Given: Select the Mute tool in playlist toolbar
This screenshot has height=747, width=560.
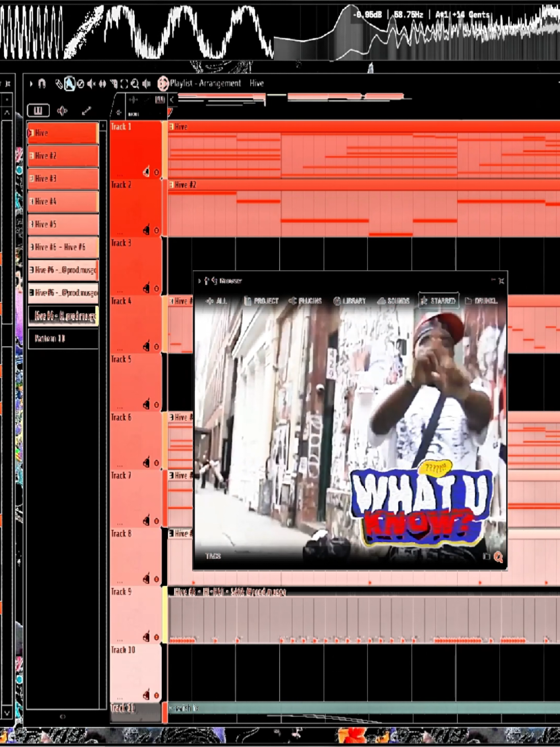Looking at the screenshot, I should [91, 84].
